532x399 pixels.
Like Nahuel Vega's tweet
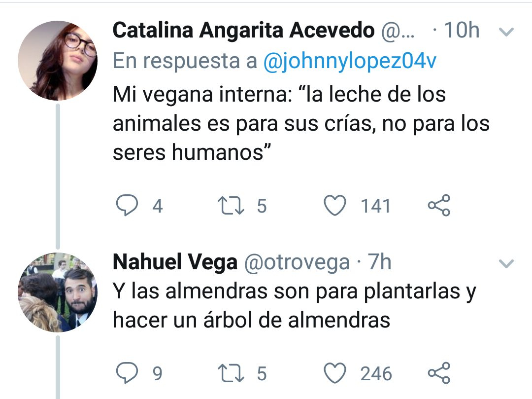pos(336,373)
